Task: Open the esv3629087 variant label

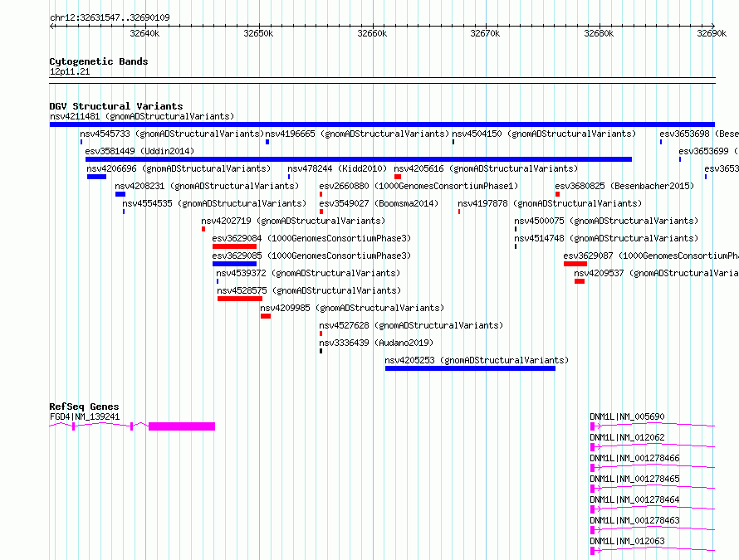Action: pyautogui.click(x=651, y=256)
